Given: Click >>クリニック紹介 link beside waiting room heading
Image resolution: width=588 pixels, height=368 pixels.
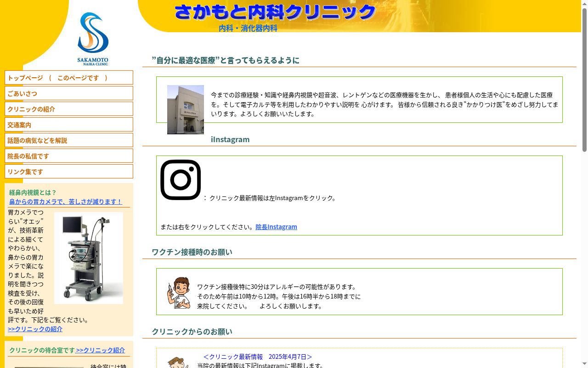Looking at the screenshot, I should coord(100,350).
